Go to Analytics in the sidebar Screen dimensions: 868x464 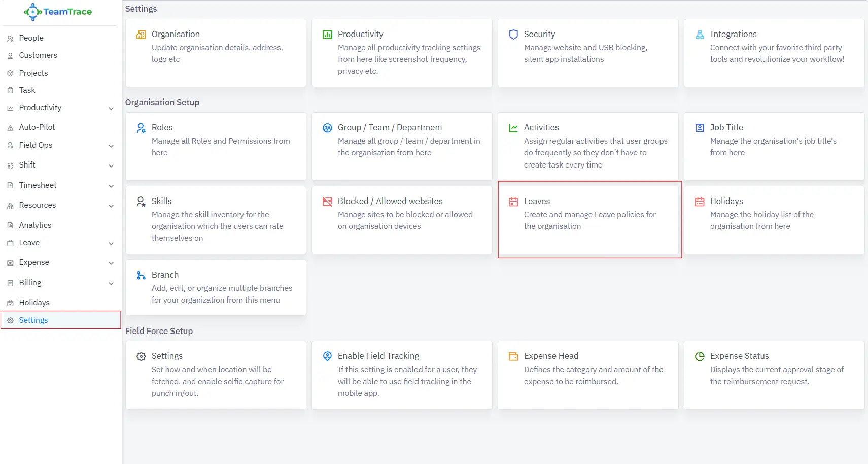pos(35,225)
